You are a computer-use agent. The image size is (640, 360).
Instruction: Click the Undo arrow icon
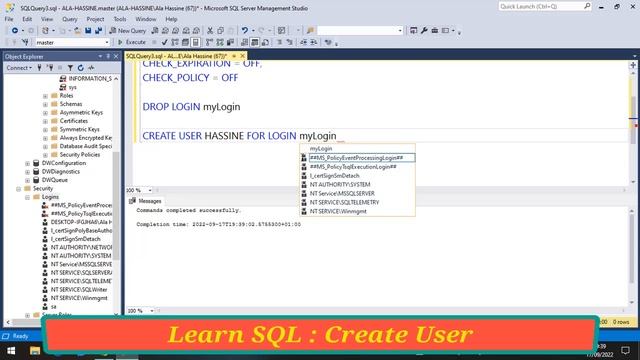[x=244, y=31]
